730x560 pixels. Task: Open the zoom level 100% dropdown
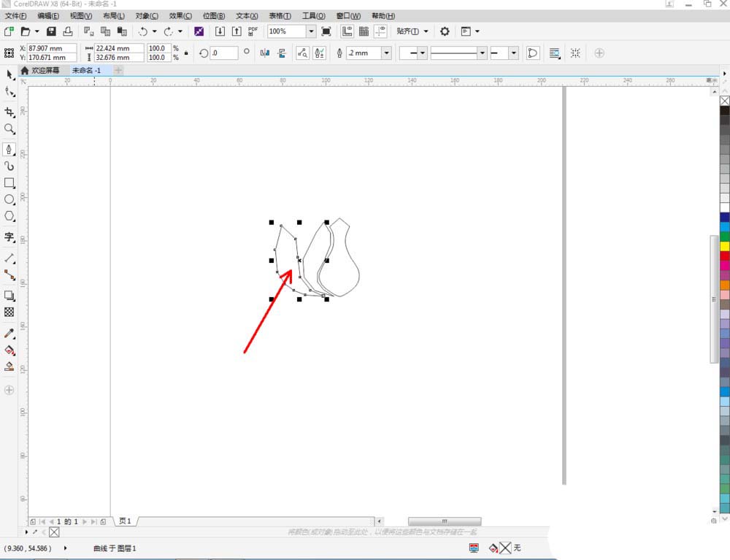pyautogui.click(x=311, y=31)
